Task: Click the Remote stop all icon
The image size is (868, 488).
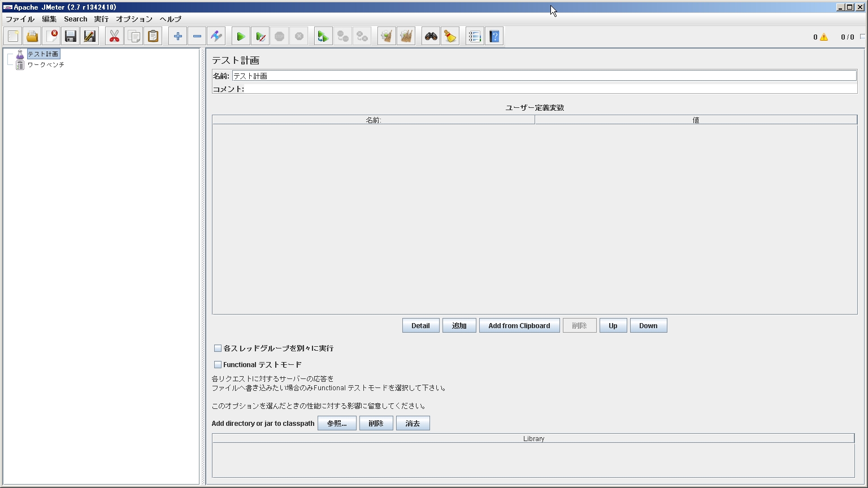Action: [x=343, y=36]
